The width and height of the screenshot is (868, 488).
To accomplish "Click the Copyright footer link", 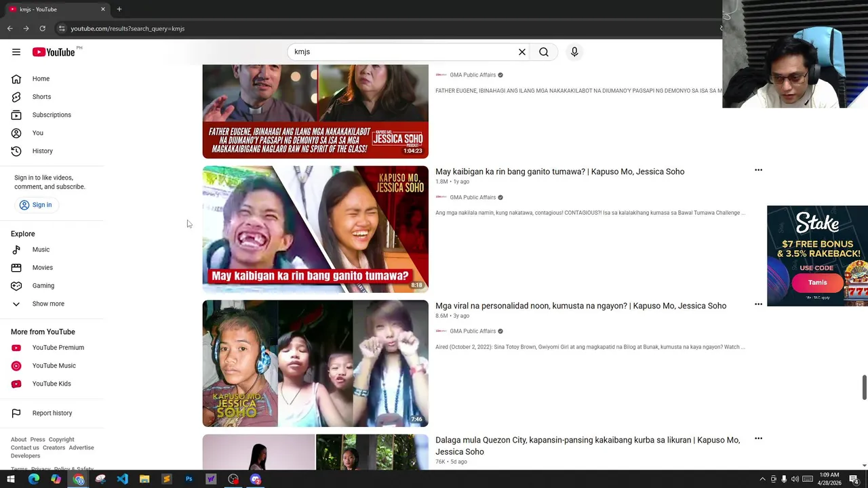I will click(x=61, y=439).
